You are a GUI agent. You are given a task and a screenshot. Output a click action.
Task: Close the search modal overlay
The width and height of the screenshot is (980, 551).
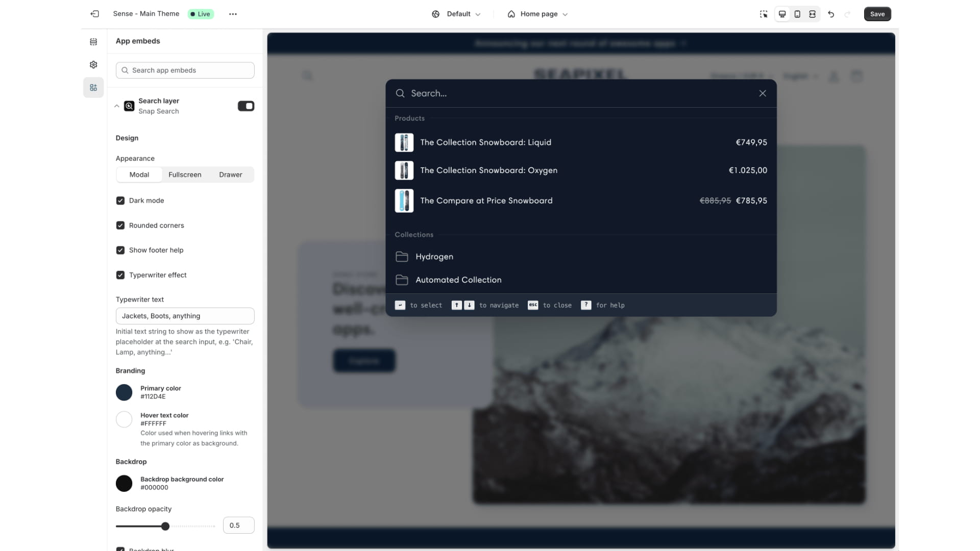tap(763, 93)
